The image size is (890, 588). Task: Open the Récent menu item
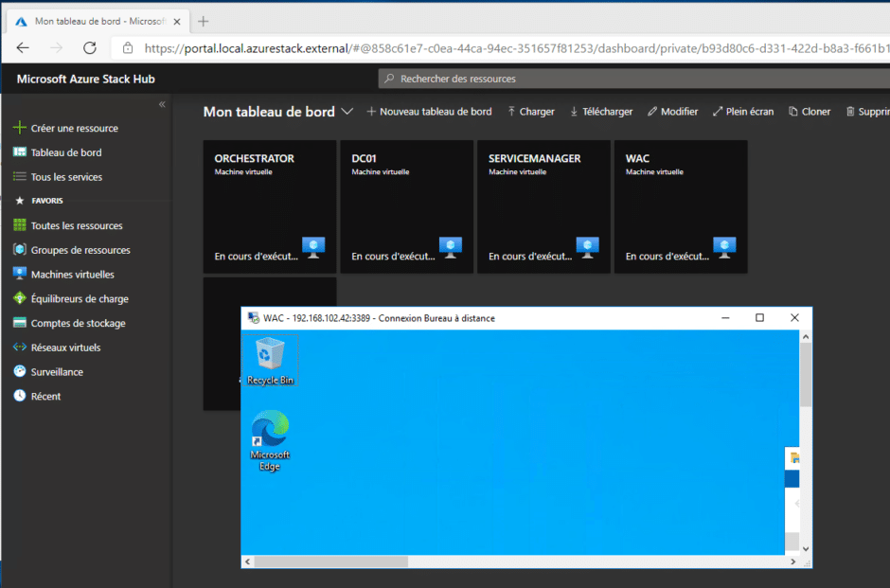pos(45,397)
